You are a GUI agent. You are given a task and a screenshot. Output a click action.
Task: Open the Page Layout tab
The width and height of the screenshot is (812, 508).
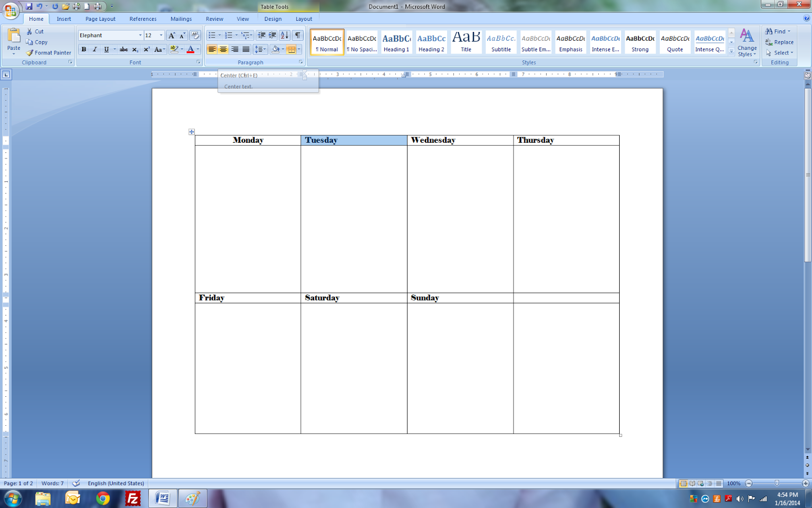tap(100, 19)
